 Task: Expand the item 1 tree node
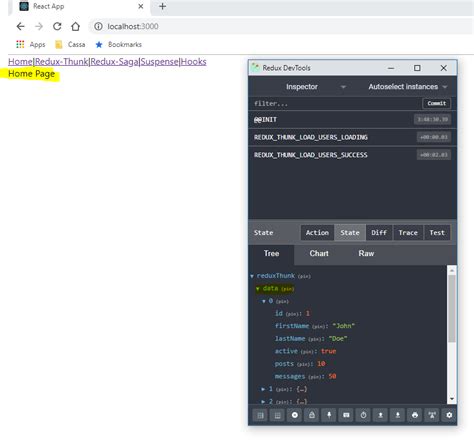[263, 389]
